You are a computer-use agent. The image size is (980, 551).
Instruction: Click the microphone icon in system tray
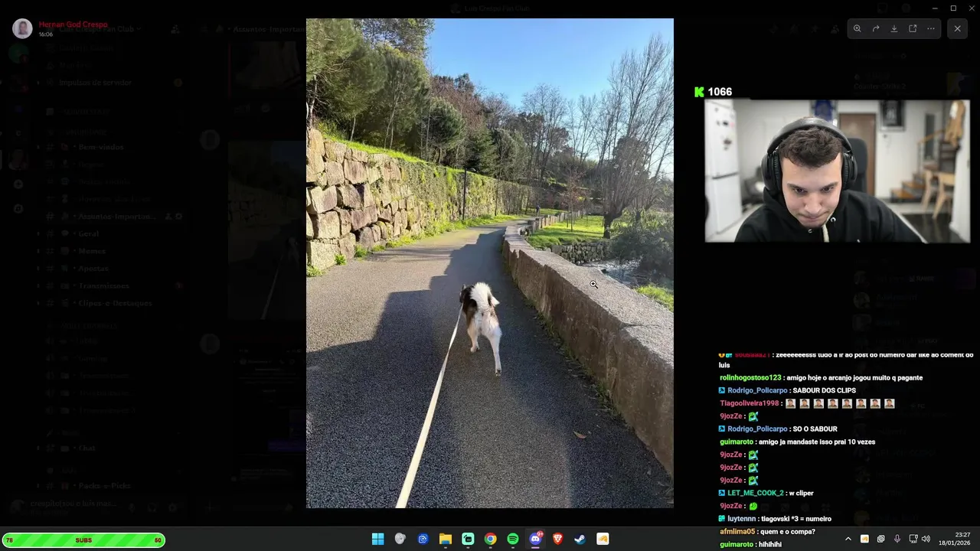[x=897, y=540]
